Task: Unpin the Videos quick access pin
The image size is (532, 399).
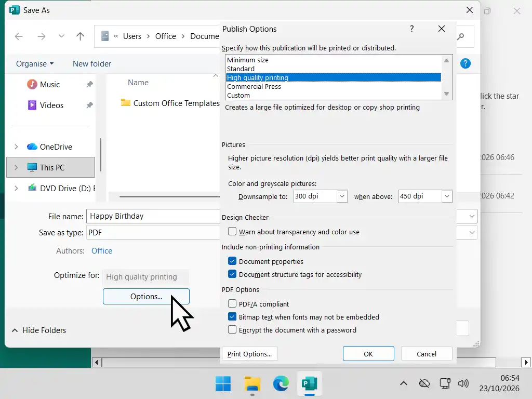Action: pyautogui.click(x=89, y=105)
